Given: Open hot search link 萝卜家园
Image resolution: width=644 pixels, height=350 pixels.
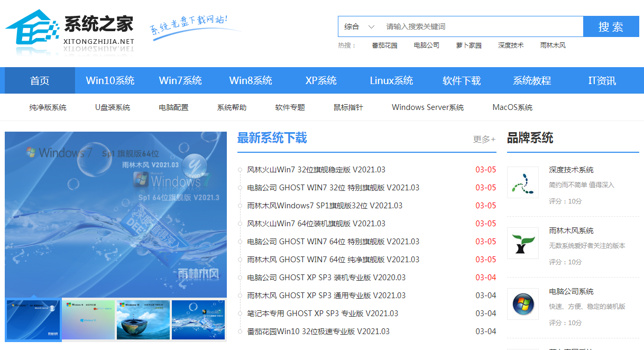Looking at the screenshot, I should 469,45.
